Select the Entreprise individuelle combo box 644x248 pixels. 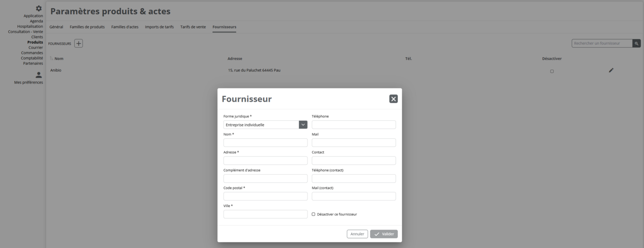click(261, 125)
